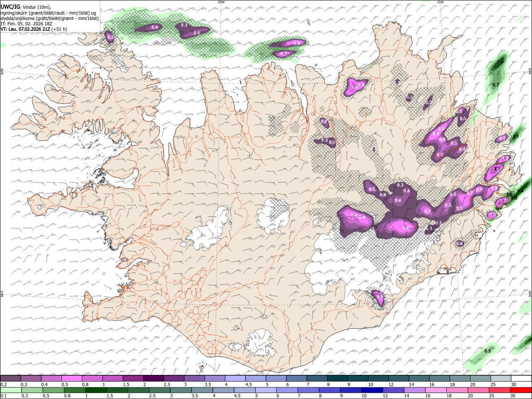Click the UWC/IG title text
532x399 pixels.
pos(10,7)
